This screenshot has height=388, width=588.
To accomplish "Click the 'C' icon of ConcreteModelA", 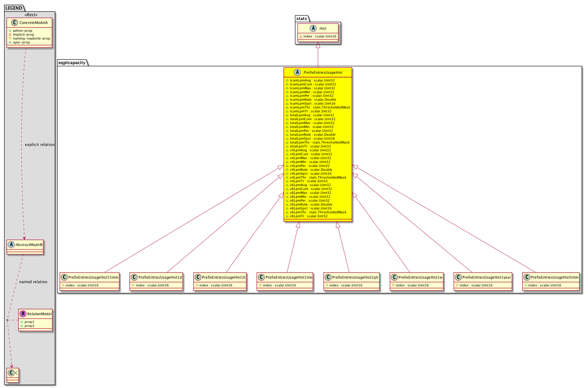I will pyautogui.click(x=14, y=23).
